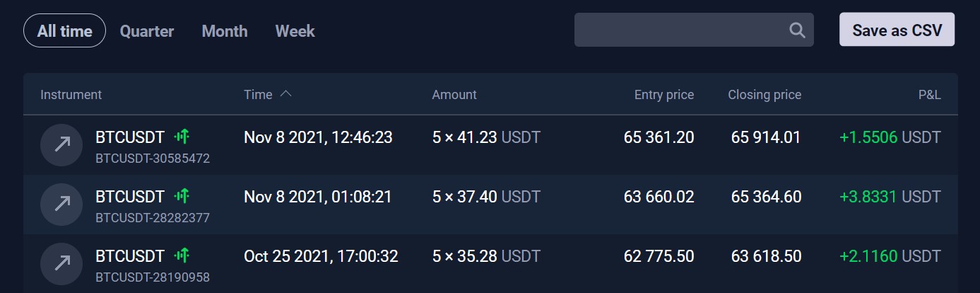Click arrow icon of BTCUSDT-28190958 trade
980x293 pixels.
[x=62, y=263]
